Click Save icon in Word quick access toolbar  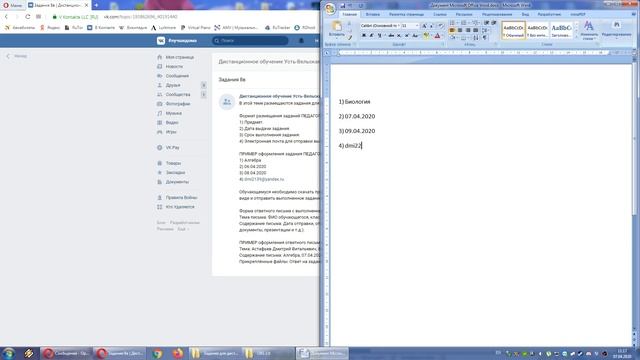point(342,6)
